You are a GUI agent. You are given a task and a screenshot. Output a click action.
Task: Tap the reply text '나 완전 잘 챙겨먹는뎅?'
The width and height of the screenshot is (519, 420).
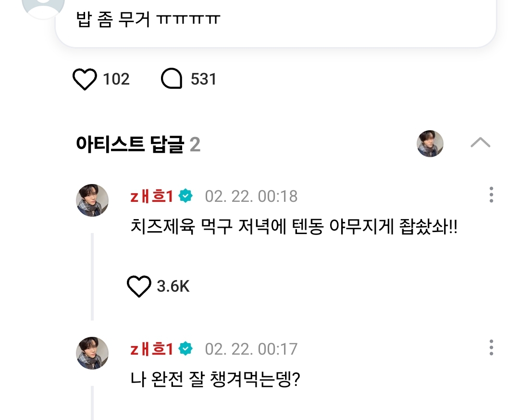point(215,380)
